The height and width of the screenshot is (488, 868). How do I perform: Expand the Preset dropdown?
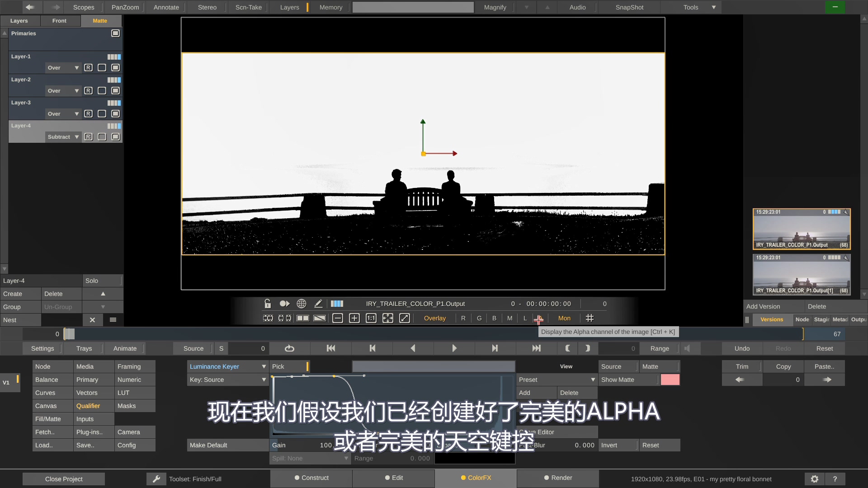(x=557, y=380)
